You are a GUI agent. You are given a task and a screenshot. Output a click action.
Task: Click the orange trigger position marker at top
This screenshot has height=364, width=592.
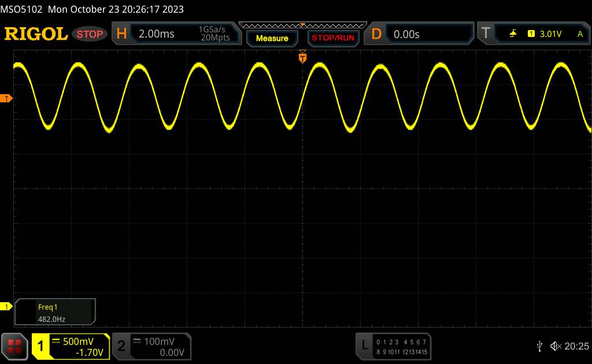tap(302, 57)
